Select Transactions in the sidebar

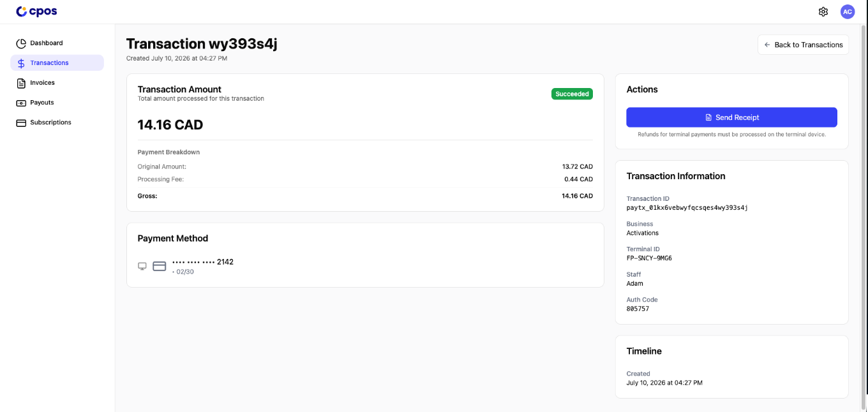pyautogui.click(x=57, y=63)
